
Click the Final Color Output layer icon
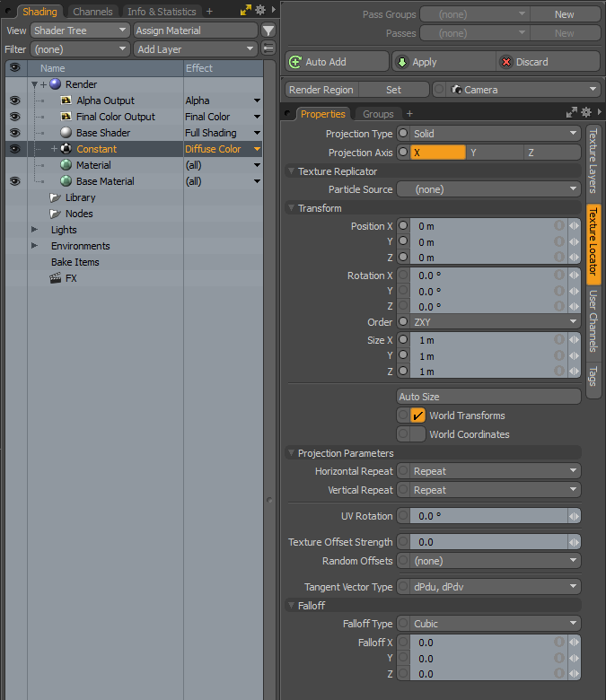click(x=66, y=117)
